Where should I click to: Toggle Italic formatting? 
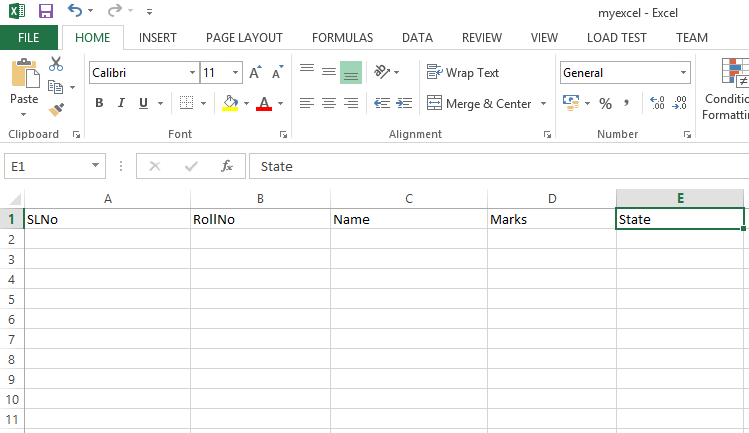pyautogui.click(x=121, y=103)
